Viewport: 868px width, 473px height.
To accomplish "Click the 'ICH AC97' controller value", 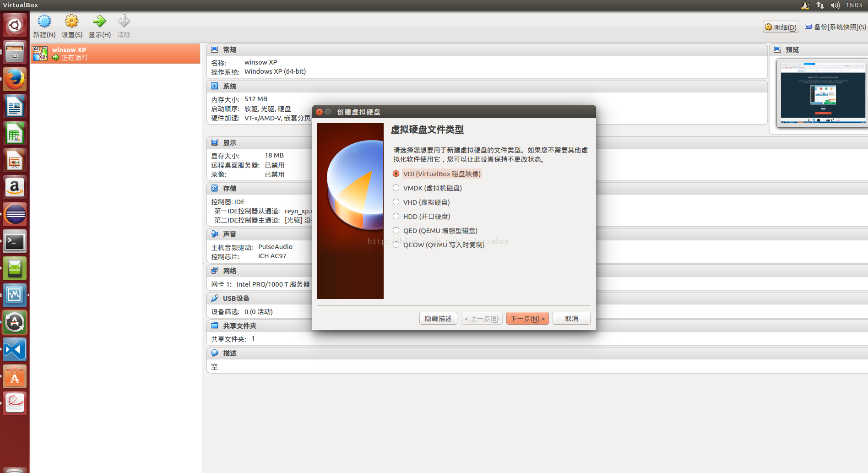I will tap(272, 256).
